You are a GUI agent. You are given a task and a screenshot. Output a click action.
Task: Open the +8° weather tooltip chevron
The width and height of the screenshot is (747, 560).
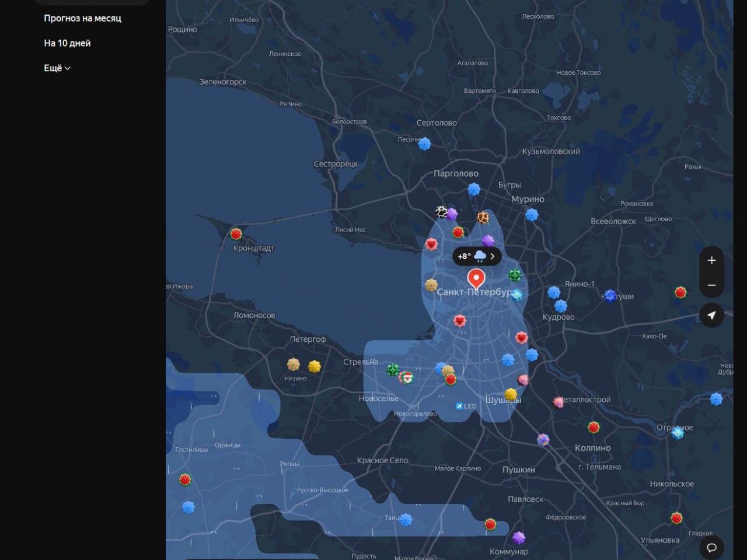coord(492,256)
